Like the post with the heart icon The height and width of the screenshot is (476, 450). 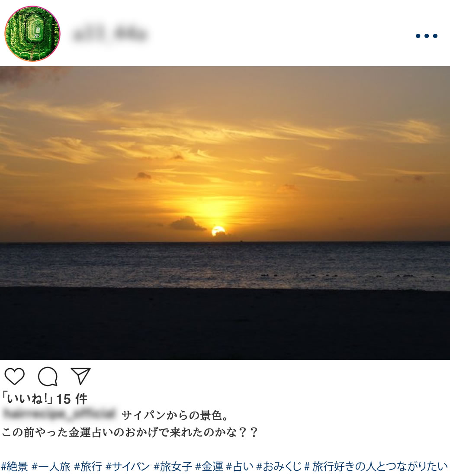[15, 376]
